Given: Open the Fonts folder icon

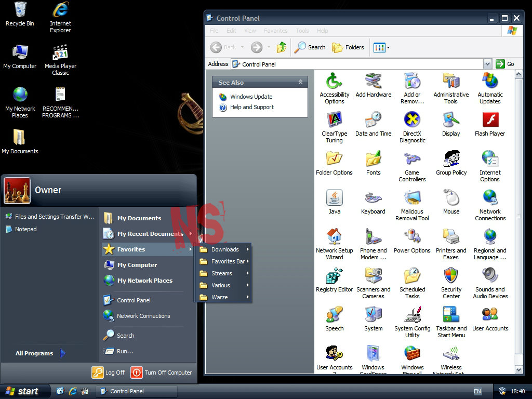Looking at the screenshot, I should pyautogui.click(x=373, y=163).
